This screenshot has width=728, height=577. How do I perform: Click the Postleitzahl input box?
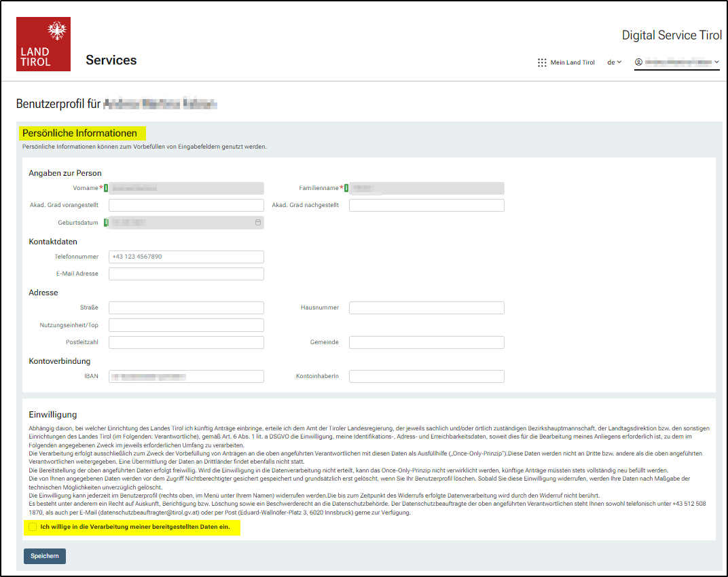186,342
